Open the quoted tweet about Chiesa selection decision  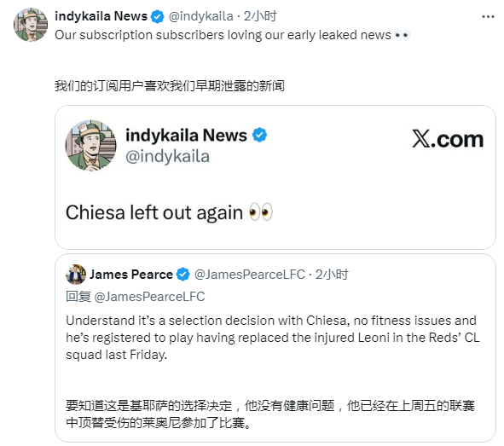click(x=275, y=348)
